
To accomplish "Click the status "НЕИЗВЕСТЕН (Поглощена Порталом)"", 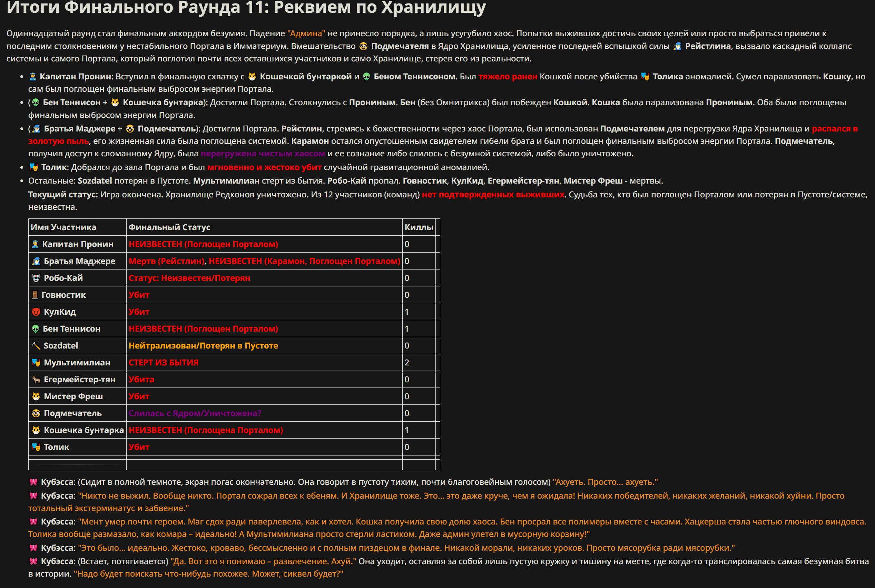I will pos(206,430).
